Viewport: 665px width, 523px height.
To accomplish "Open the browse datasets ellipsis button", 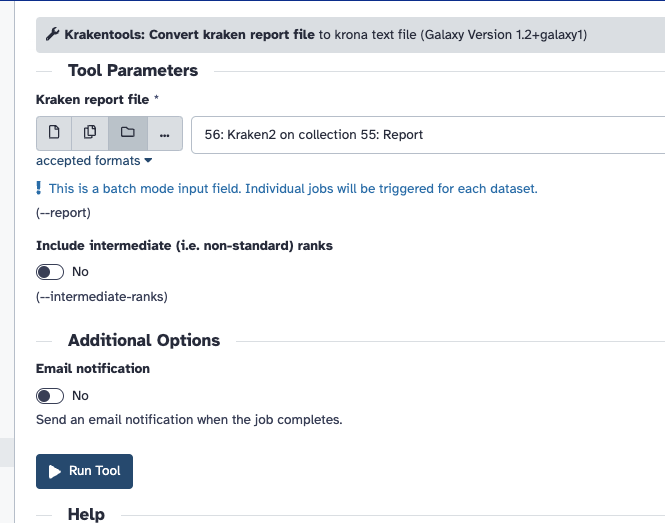I will point(165,133).
